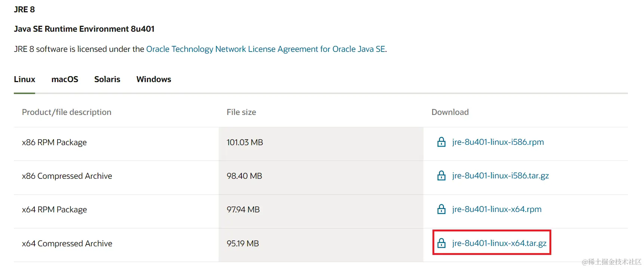Click the x64 Compressed Archive description
This screenshot has width=644, height=268.
point(67,243)
